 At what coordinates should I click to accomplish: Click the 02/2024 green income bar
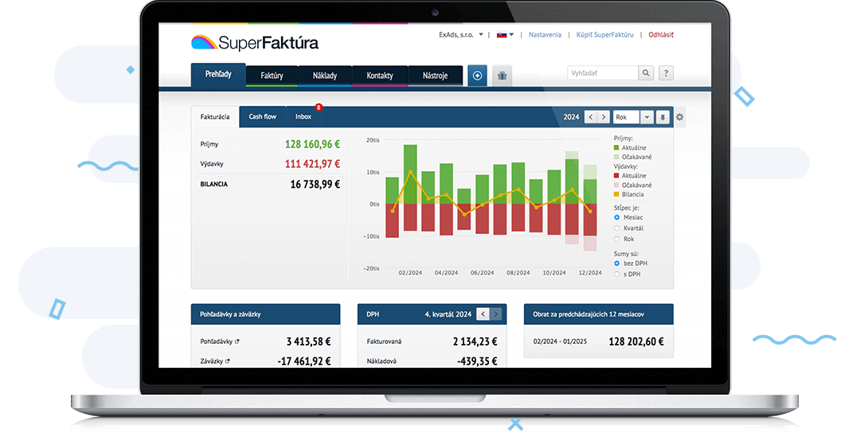coord(410,174)
